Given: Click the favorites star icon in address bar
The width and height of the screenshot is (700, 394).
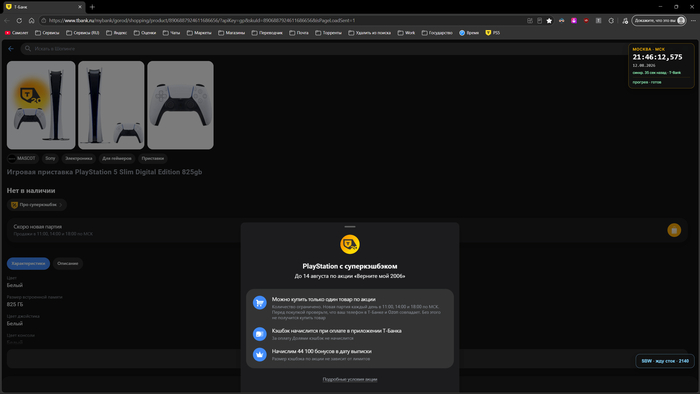Looking at the screenshot, I should click(549, 21).
